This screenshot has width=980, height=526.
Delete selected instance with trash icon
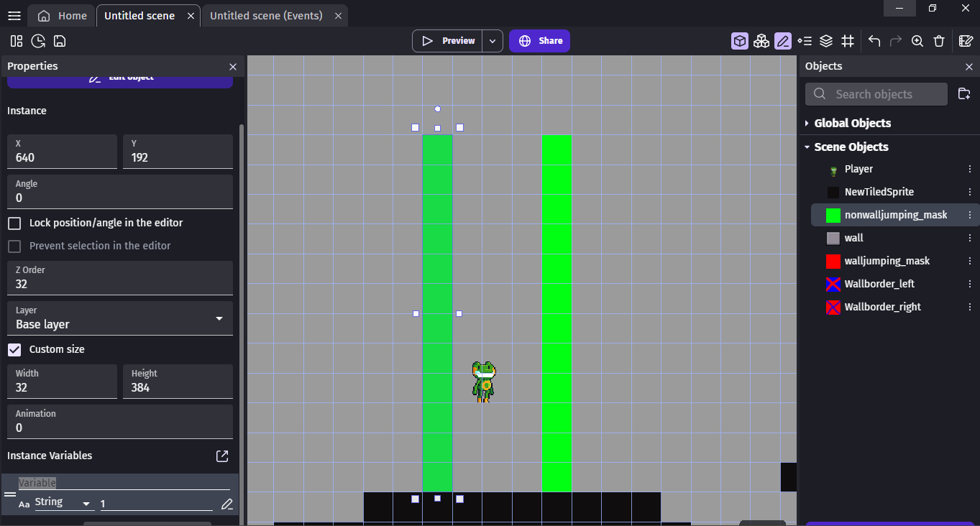point(939,41)
